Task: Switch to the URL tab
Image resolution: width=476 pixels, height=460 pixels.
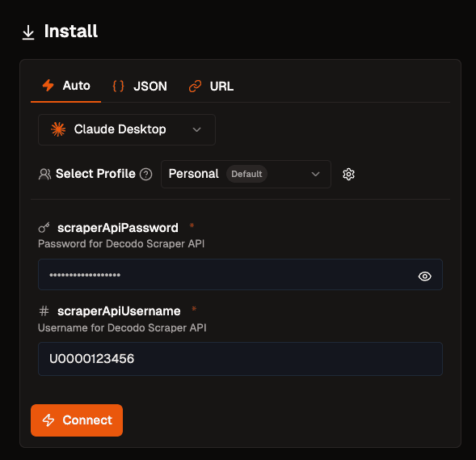Action: pos(211,87)
